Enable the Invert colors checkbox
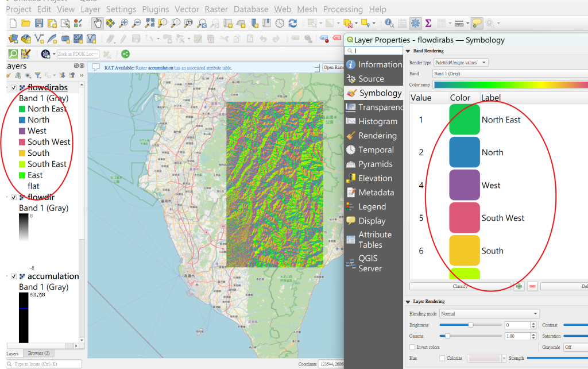Screen dimensions: 588x369 [x=412, y=347]
